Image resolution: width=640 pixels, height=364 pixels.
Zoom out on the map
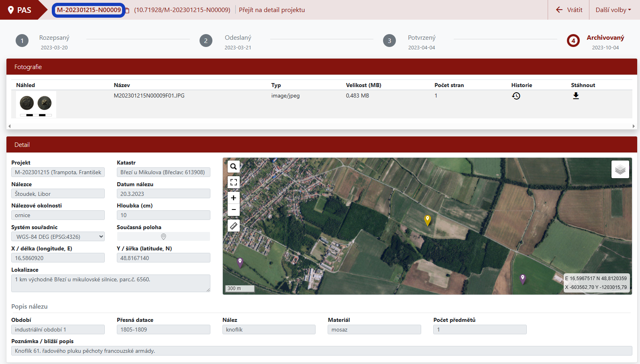(x=234, y=209)
